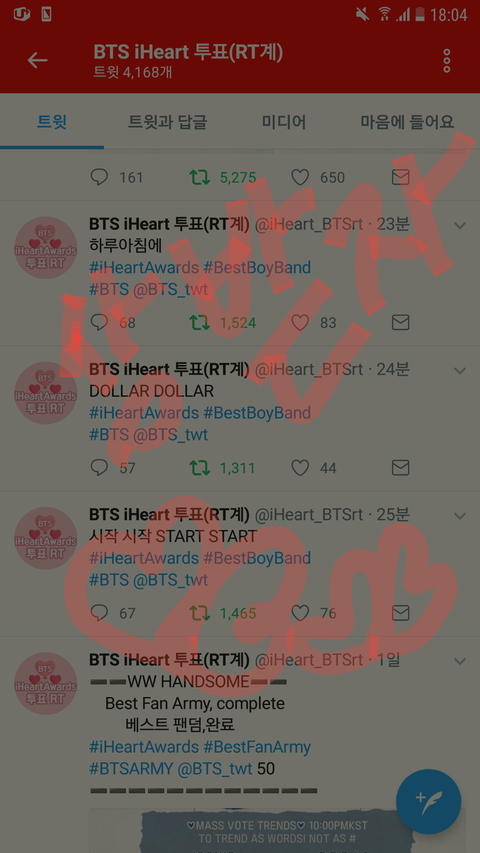Switch to the 트윗과 답글 tab
The height and width of the screenshot is (853, 480).
click(x=168, y=121)
